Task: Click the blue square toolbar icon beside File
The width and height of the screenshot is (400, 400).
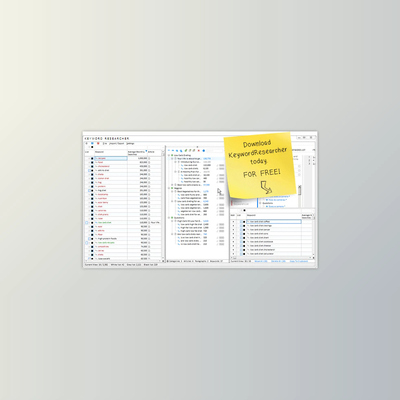Action: pos(92,143)
